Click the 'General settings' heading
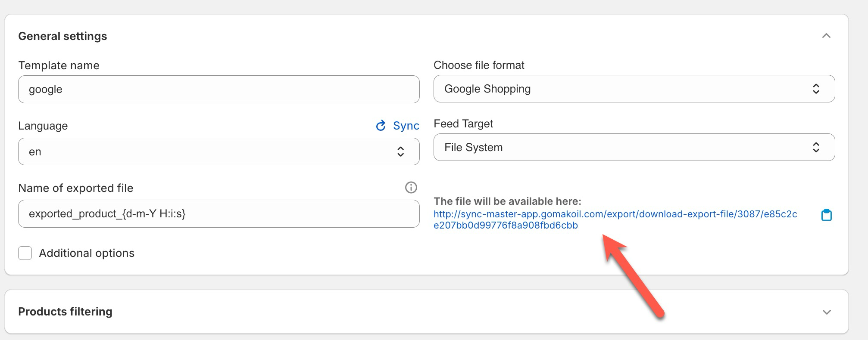Screen dimensions: 868x340 point(62,36)
